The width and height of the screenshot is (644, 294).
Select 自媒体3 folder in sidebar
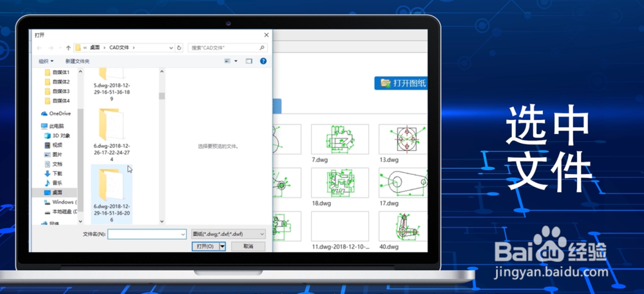57,92
